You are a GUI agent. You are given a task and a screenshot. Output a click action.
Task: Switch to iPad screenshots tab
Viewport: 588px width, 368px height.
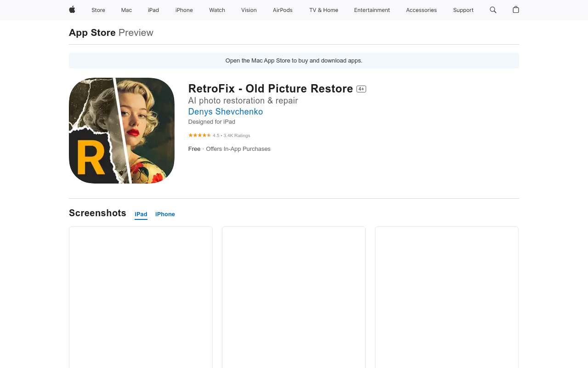[141, 214]
